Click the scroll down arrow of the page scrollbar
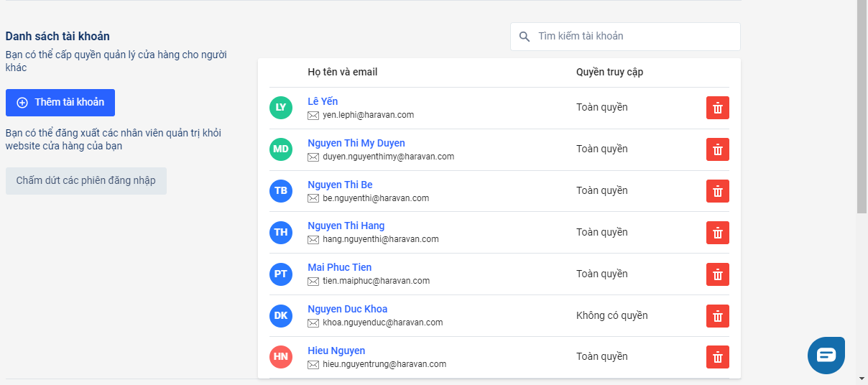The image size is (868, 385). click(862, 378)
